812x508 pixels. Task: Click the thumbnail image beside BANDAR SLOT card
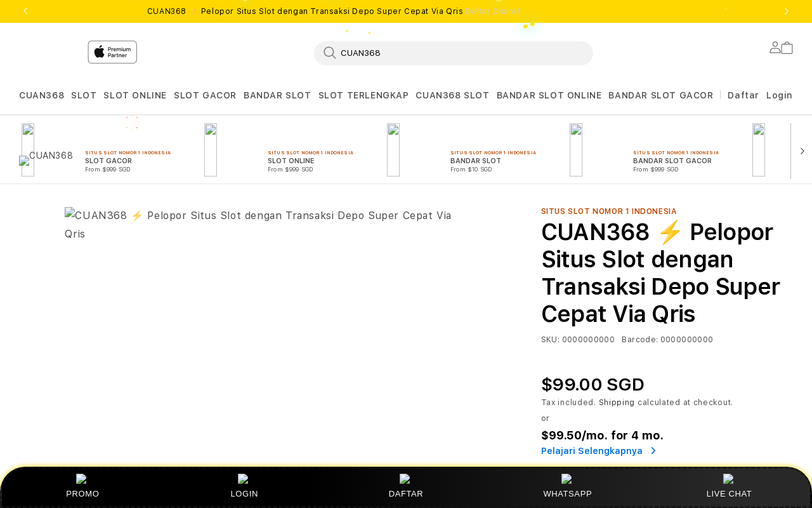[x=393, y=150]
